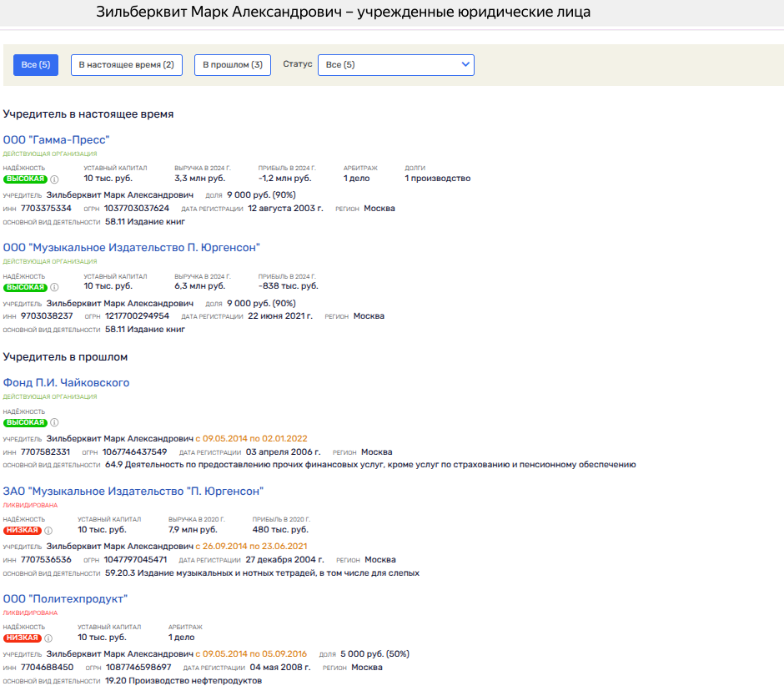Click ВЫСОКАЯ badge for Фонд П.И. Чайковского
784x691 pixels.
pyautogui.click(x=25, y=422)
